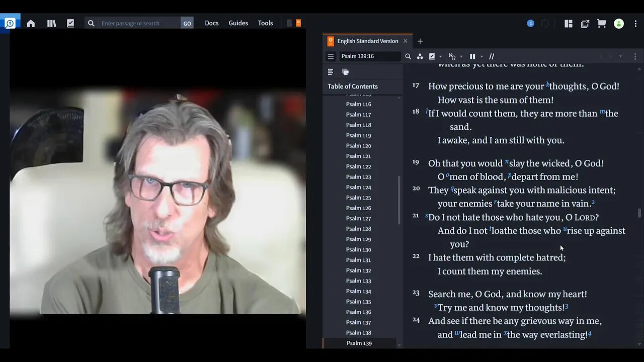Screen dimensions: 644x362
Task: Go to the Home page icon
Action: pos(31,23)
